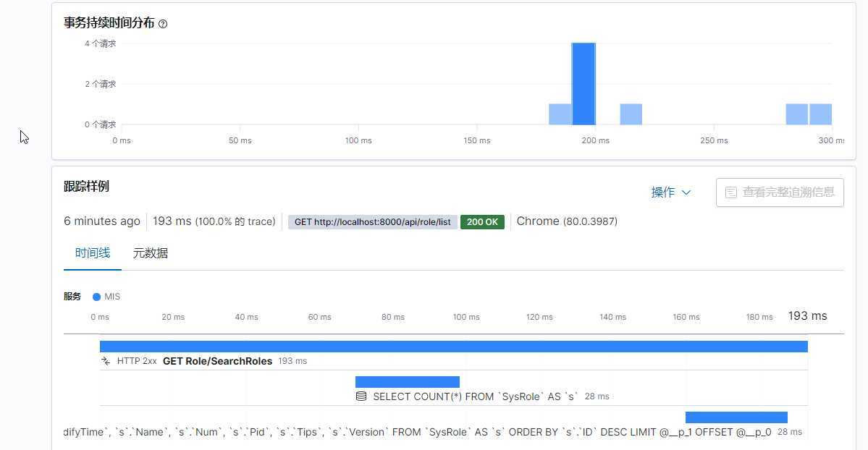Viewport: 868px width, 450px height.
Task: Click the 193 ms trace duration text
Action: coord(172,221)
